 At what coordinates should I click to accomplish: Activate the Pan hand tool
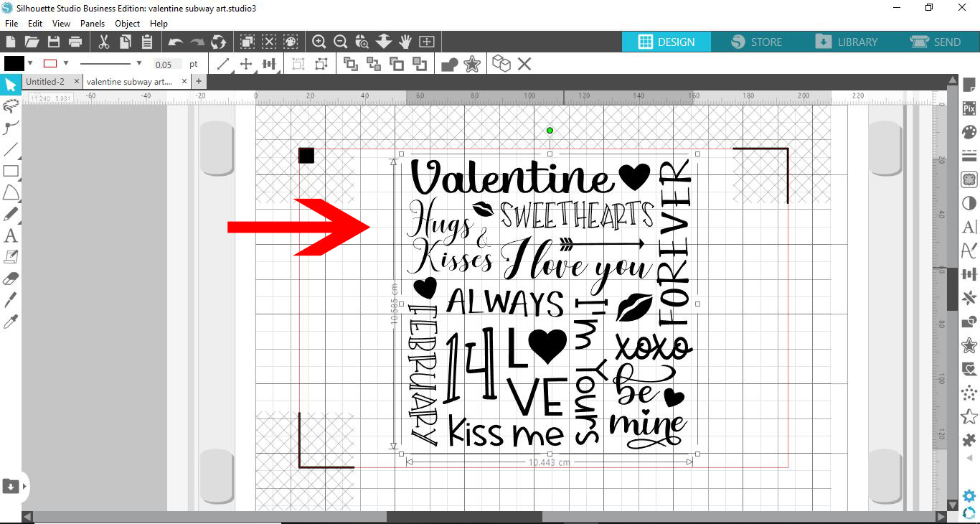click(x=405, y=42)
